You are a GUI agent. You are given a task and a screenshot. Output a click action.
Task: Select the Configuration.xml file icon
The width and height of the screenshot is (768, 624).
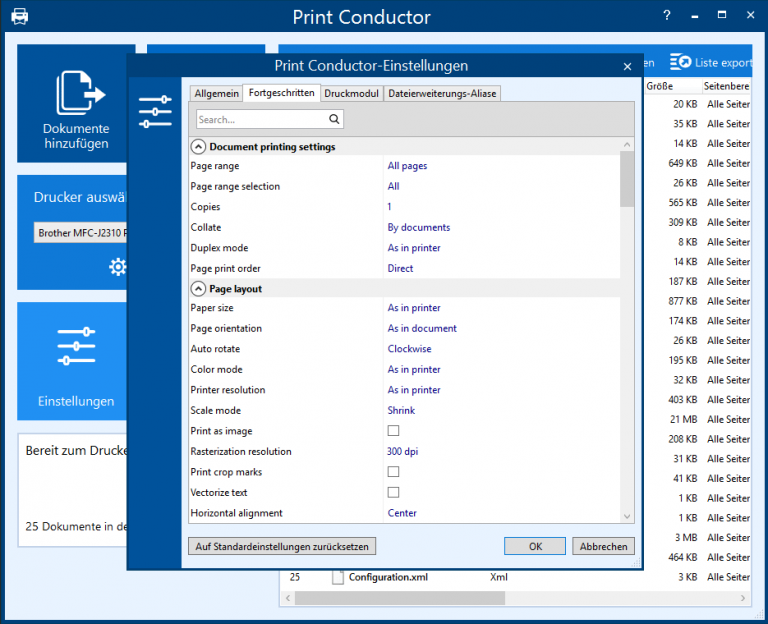(337, 577)
